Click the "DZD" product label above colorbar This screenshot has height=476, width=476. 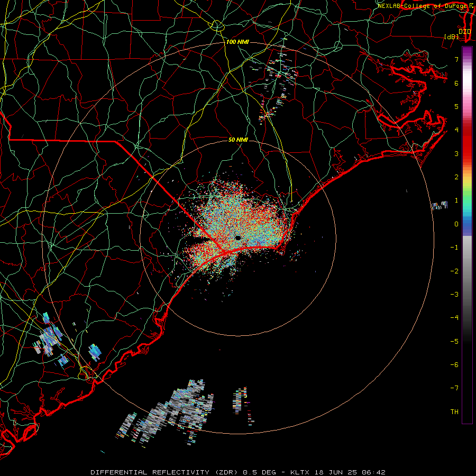click(x=465, y=31)
